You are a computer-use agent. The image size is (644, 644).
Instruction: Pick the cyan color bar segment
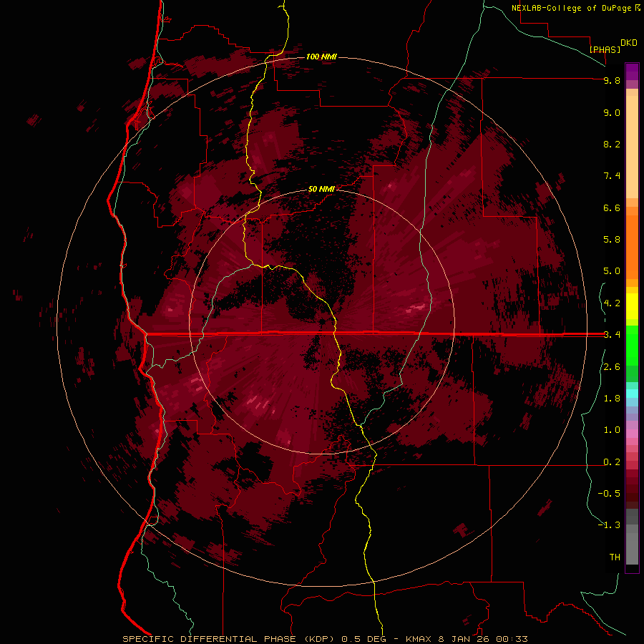point(632,394)
